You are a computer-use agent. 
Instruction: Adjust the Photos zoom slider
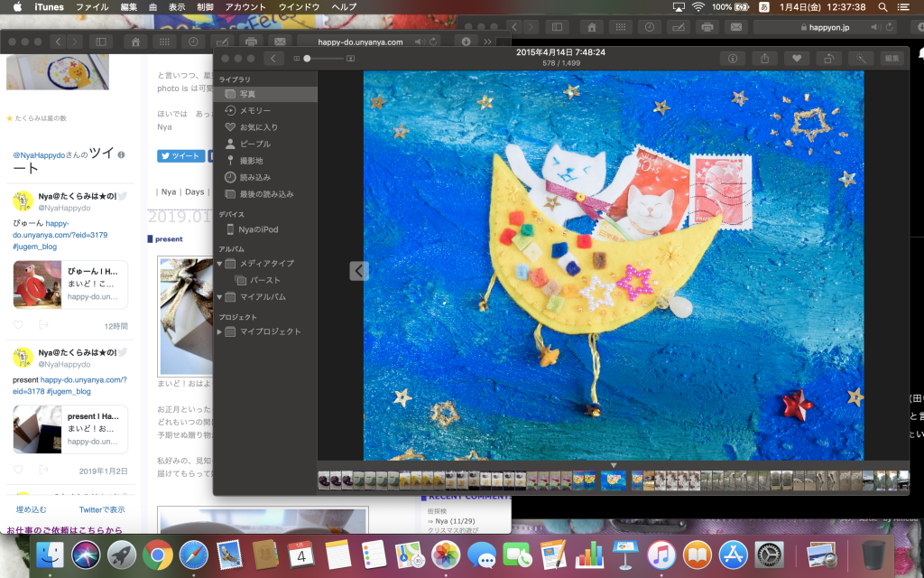(x=324, y=59)
